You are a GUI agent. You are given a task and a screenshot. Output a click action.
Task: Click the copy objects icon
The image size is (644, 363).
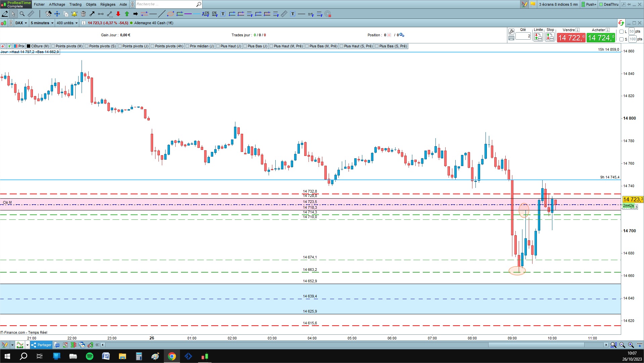(66, 14)
